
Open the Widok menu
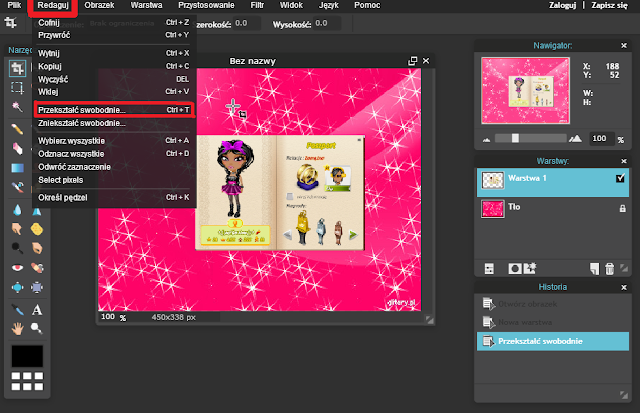[291, 5]
